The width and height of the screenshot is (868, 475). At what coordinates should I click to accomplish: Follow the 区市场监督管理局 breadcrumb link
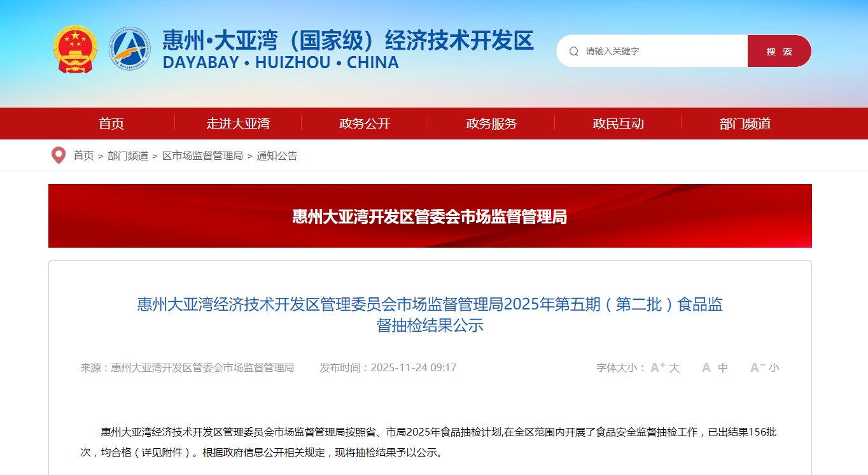coord(202,155)
